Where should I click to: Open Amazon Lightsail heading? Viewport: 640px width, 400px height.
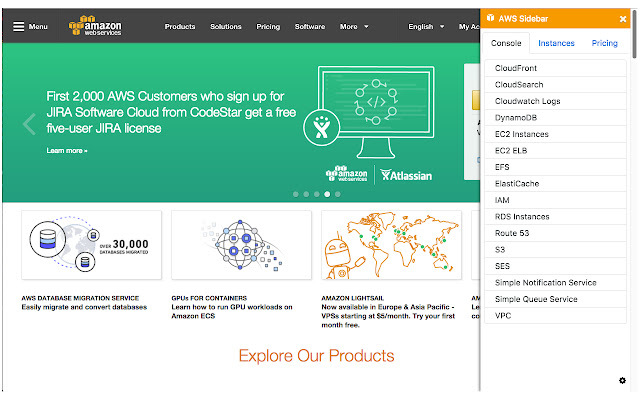tap(353, 298)
